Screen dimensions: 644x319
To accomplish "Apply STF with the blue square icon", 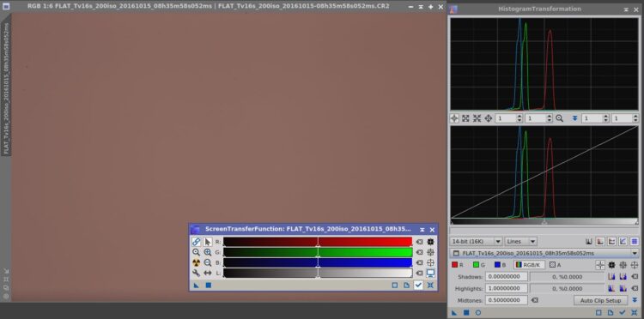I will [209, 286].
